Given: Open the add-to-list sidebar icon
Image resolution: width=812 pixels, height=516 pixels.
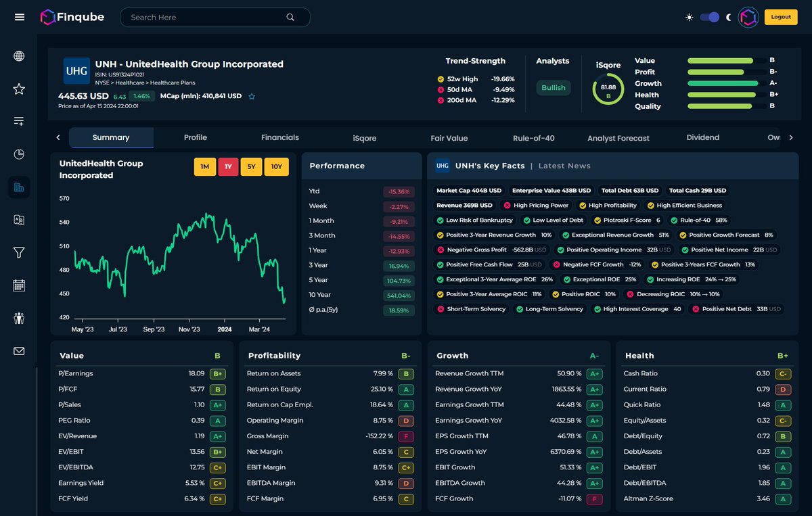Looking at the screenshot, I should pyautogui.click(x=19, y=121).
